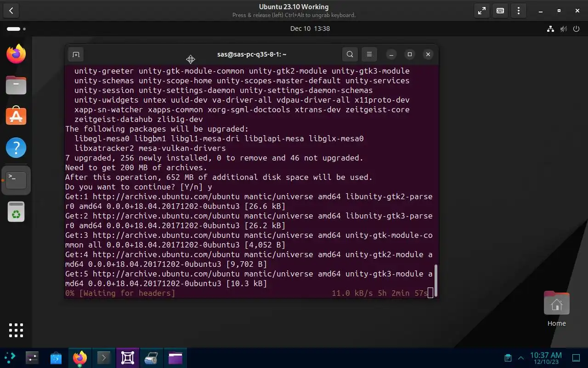Open Help from the Ubuntu dock

(x=16, y=148)
